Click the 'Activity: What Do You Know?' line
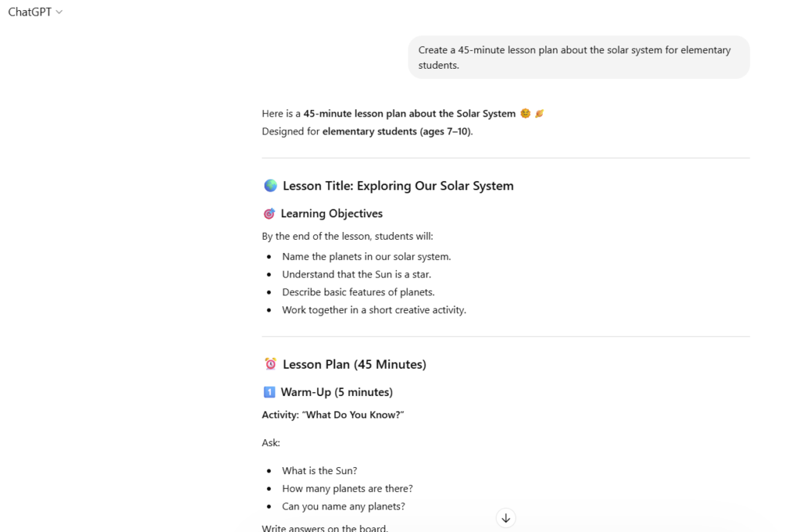The height and width of the screenshot is (532, 792). coord(333,415)
